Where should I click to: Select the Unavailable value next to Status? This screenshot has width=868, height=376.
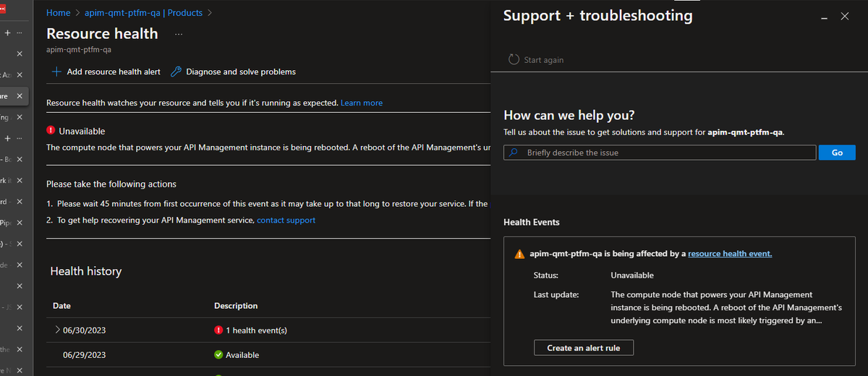click(632, 275)
